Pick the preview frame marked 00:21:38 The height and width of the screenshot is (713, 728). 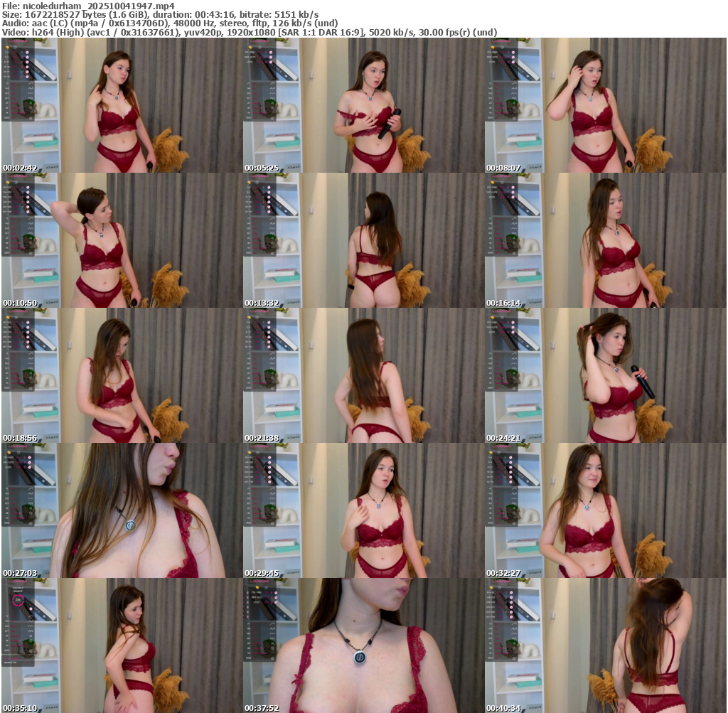click(364, 375)
